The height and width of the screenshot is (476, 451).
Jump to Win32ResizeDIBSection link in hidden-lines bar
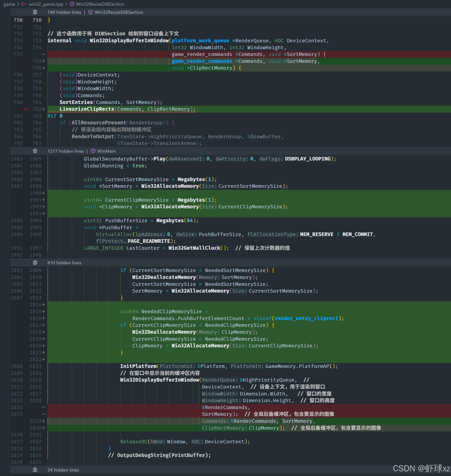tap(119, 12)
